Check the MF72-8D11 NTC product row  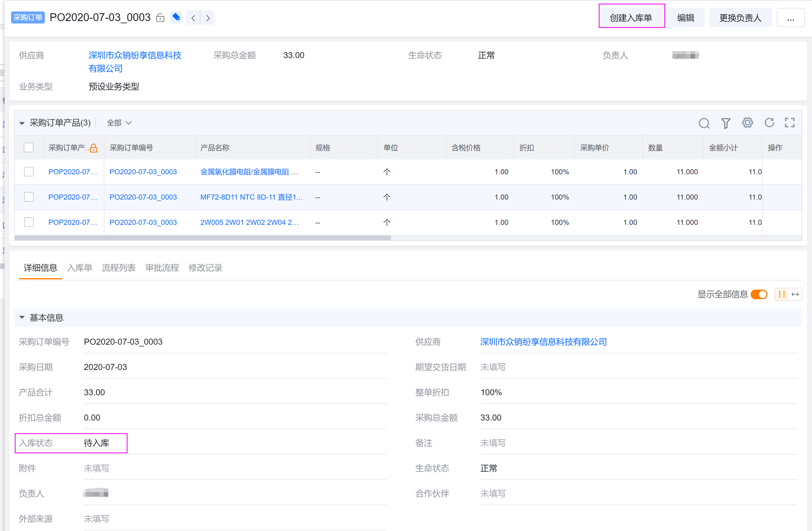point(29,197)
